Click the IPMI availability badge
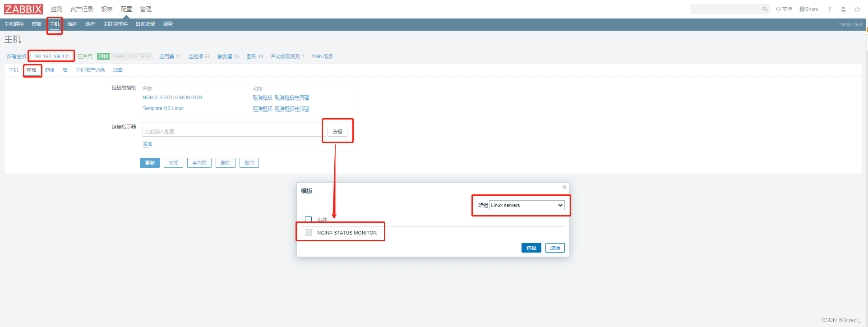Screen dimensions: 868x327 (146, 56)
